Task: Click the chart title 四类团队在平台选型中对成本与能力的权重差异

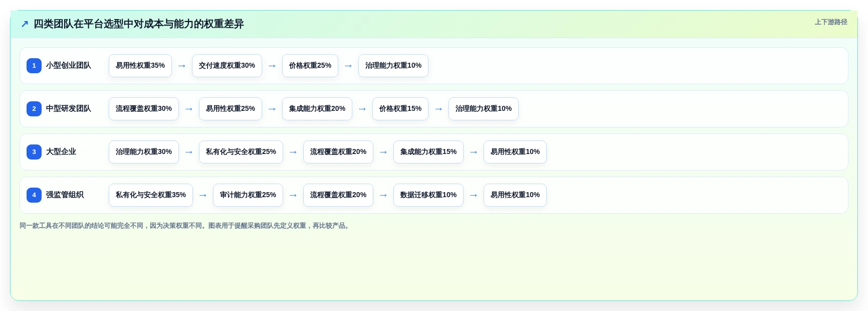Action: (x=139, y=24)
